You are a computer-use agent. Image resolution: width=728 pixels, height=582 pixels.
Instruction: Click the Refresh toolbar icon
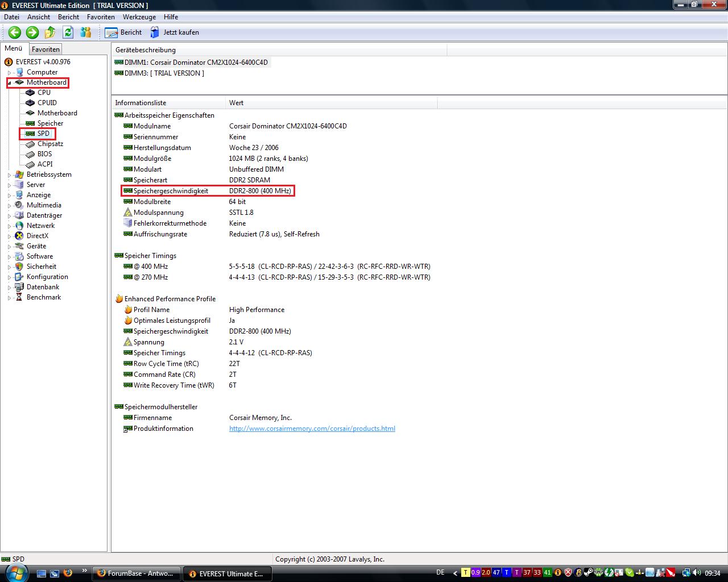68,32
